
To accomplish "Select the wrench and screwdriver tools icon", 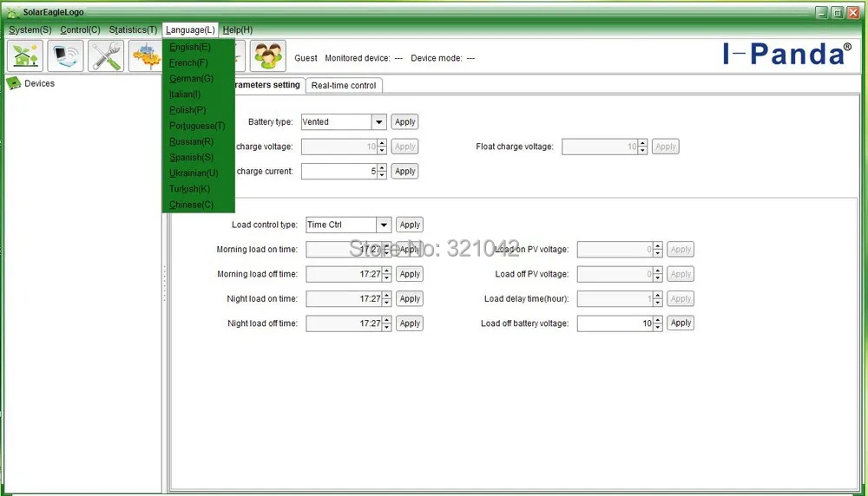I will [x=106, y=55].
